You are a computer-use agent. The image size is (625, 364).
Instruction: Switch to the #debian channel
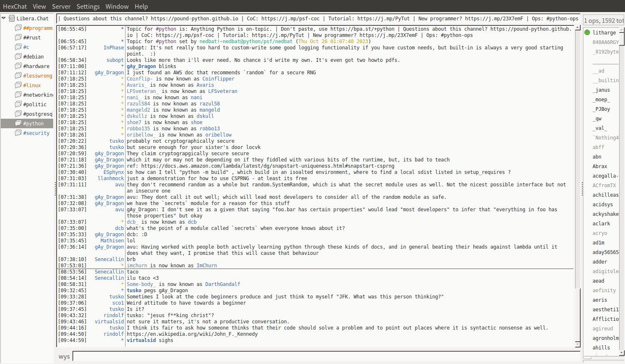(33, 56)
